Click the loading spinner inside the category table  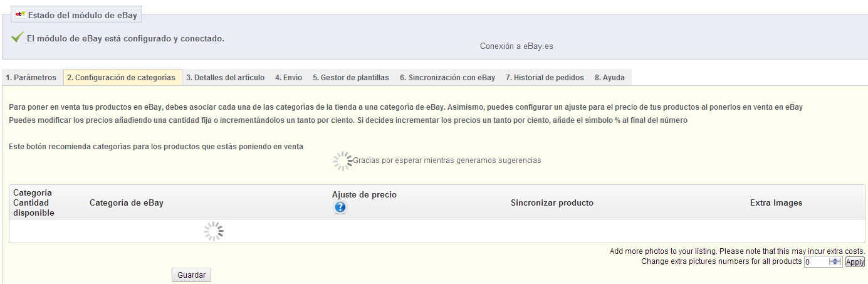[x=214, y=231]
